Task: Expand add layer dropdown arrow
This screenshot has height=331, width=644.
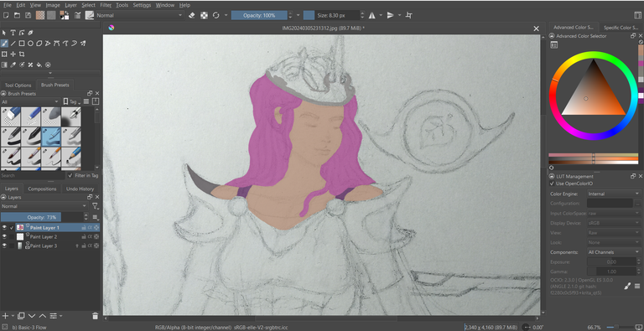Action: [13, 316]
